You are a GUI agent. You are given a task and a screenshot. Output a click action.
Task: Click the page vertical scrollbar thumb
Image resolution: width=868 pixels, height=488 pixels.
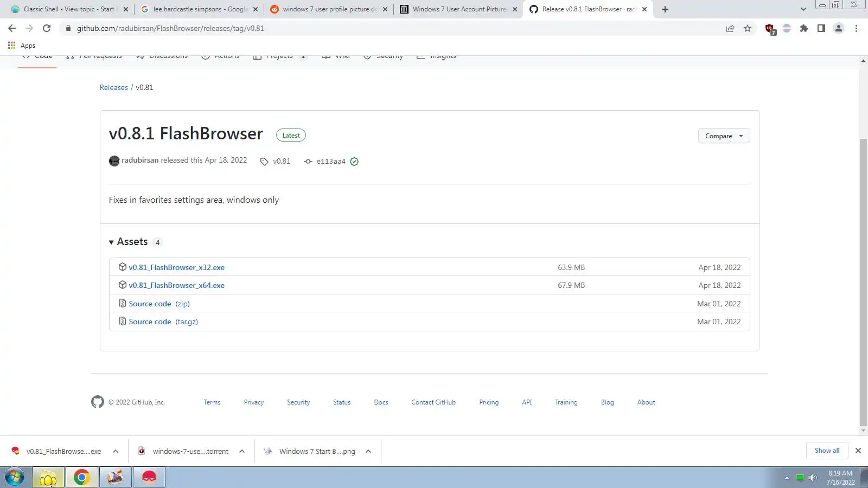tap(863, 282)
